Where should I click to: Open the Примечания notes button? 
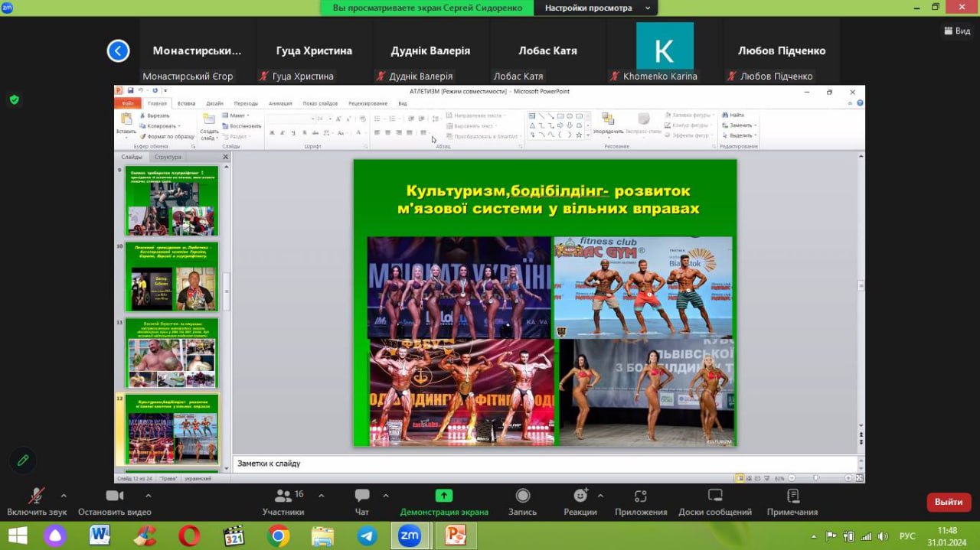(x=792, y=502)
